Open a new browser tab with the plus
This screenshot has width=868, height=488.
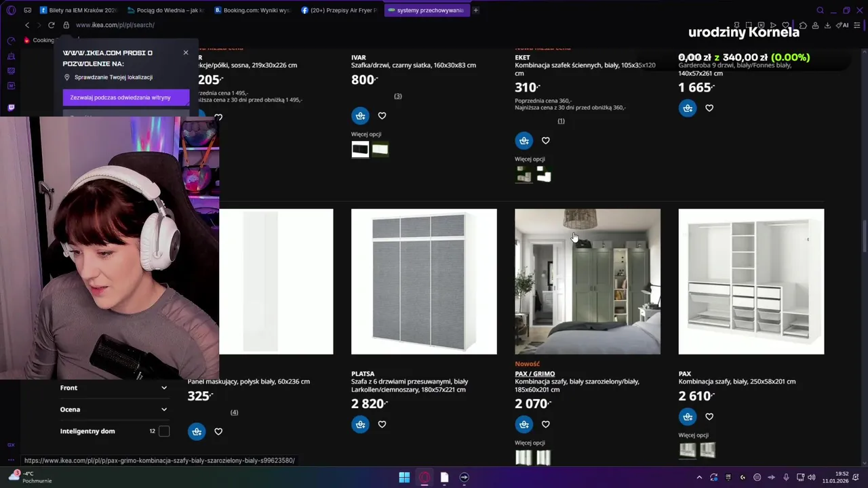[x=475, y=10]
